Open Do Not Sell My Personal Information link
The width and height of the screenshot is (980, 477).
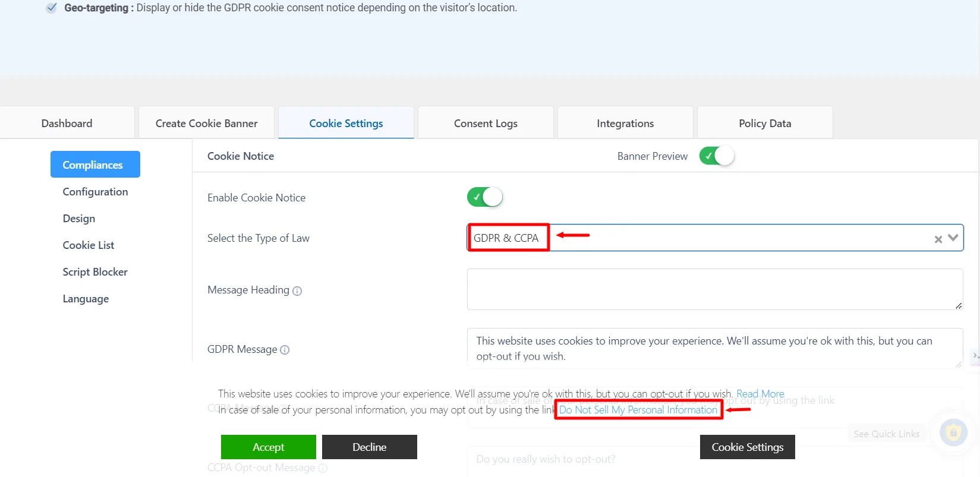tap(638, 410)
